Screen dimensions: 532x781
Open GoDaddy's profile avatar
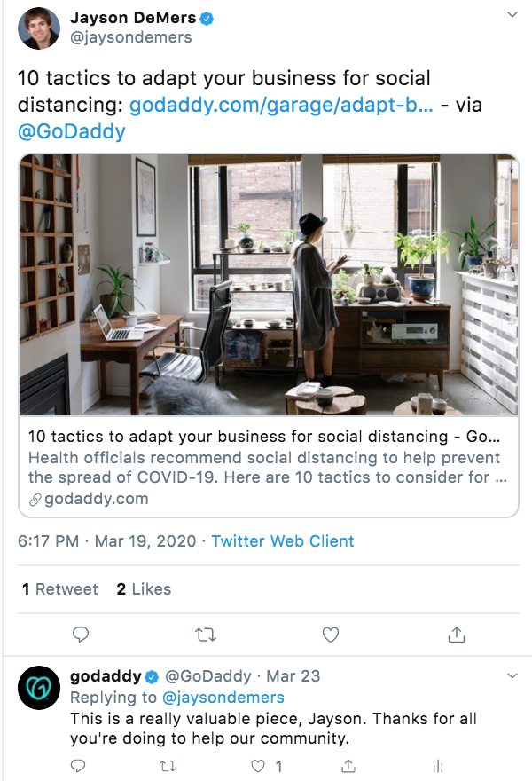(39, 687)
